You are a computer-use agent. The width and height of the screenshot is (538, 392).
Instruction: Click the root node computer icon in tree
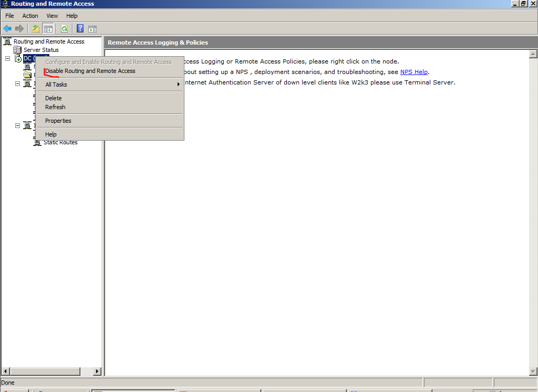(x=7, y=41)
